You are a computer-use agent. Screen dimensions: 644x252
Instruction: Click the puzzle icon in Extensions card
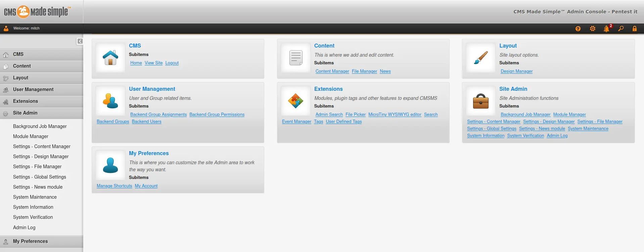point(296,101)
